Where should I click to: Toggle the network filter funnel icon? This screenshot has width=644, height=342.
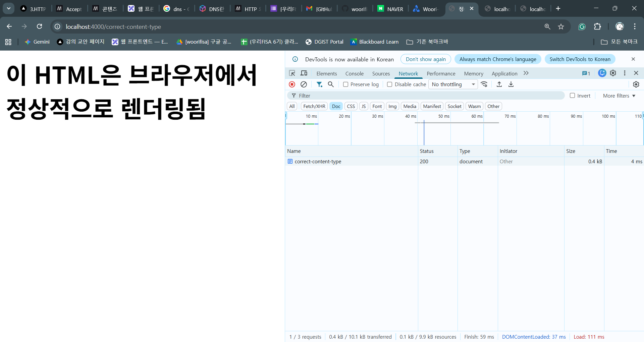pyautogui.click(x=319, y=84)
